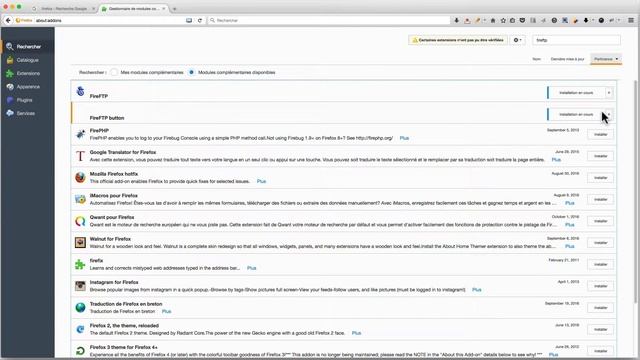Click the Instagram for Firefox camera icon
Image resolution: width=640 pixels, height=360 pixels.
[x=80, y=286]
